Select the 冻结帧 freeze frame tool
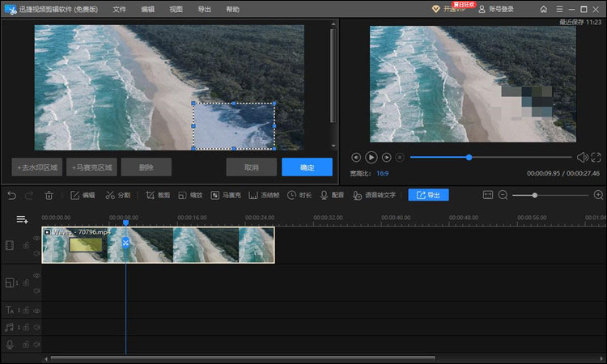Screen dimensions: 607x364 click(264, 195)
